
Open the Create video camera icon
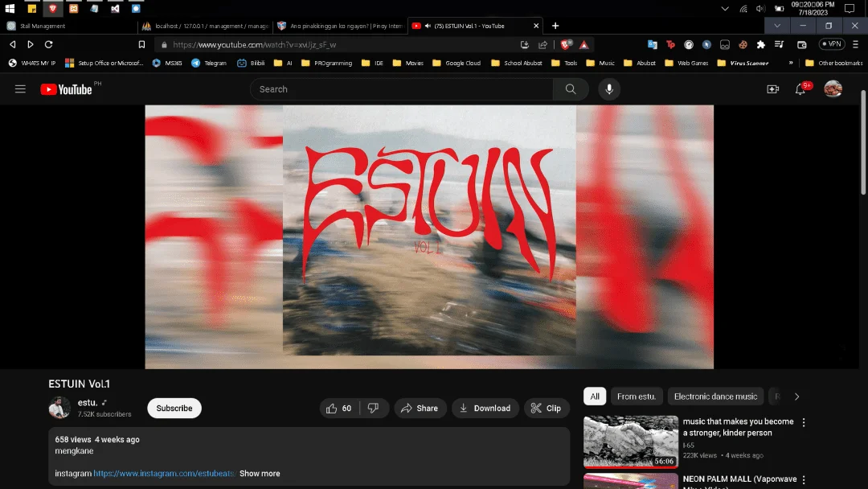(773, 89)
